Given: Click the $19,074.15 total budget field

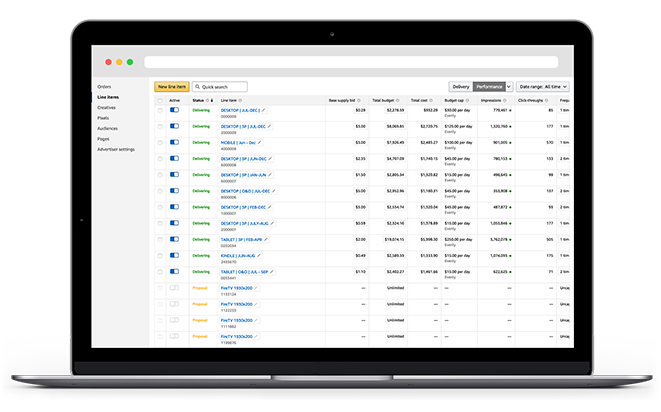Looking at the screenshot, I should coord(394,240).
